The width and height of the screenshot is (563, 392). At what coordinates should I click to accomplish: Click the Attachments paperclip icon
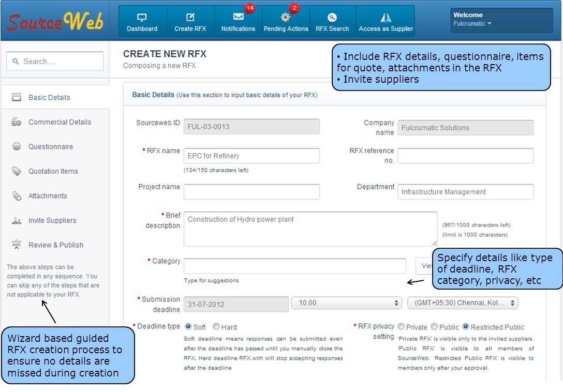pyautogui.click(x=17, y=195)
